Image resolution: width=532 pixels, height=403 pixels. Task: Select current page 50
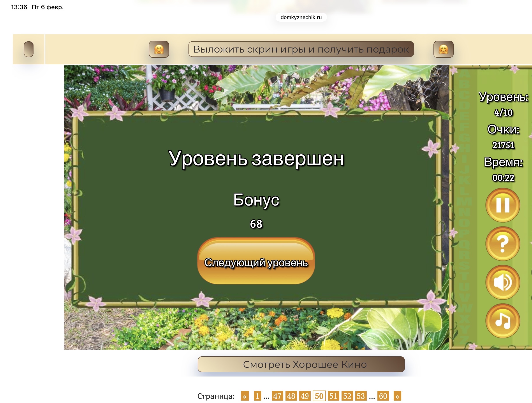point(319,396)
